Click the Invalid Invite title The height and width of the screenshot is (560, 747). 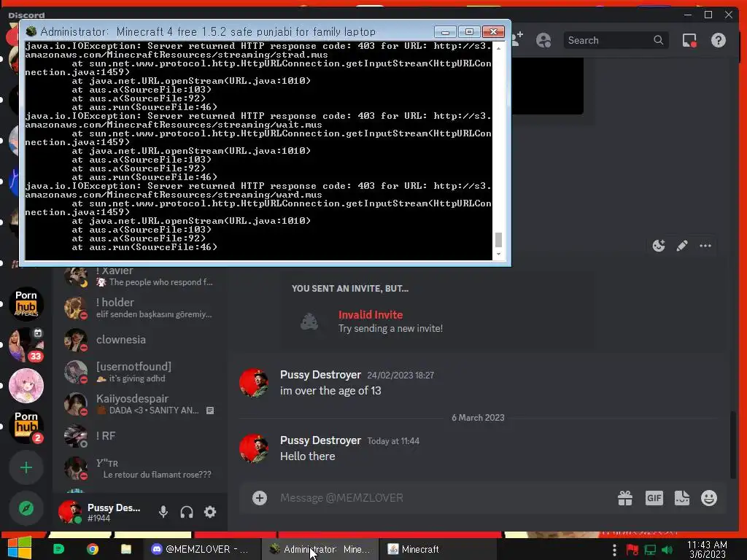tap(371, 315)
